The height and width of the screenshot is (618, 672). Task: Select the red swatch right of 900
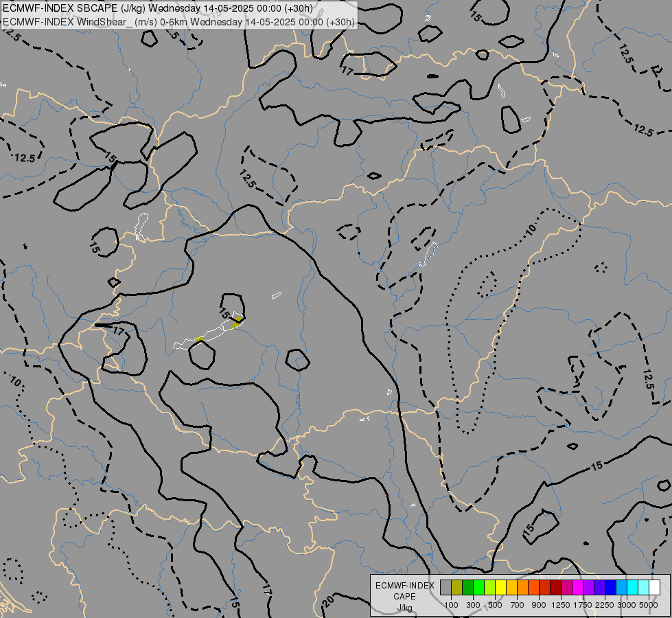coord(545,588)
